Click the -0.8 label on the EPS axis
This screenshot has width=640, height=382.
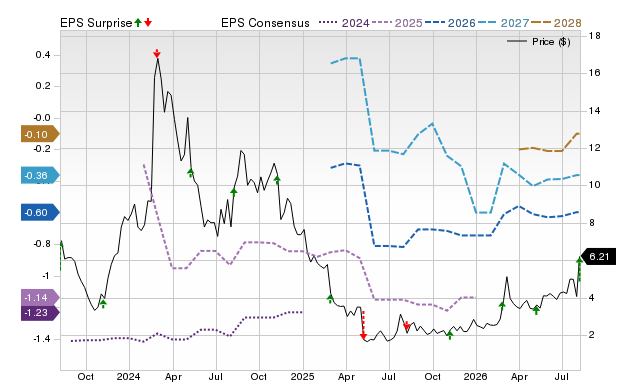[x=41, y=244]
